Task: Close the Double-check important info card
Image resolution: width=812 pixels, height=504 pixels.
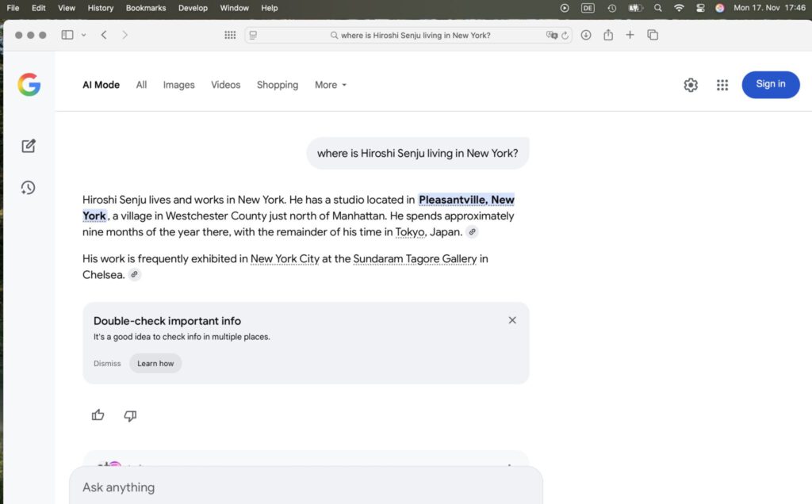Action: click(x=512, y=320)
